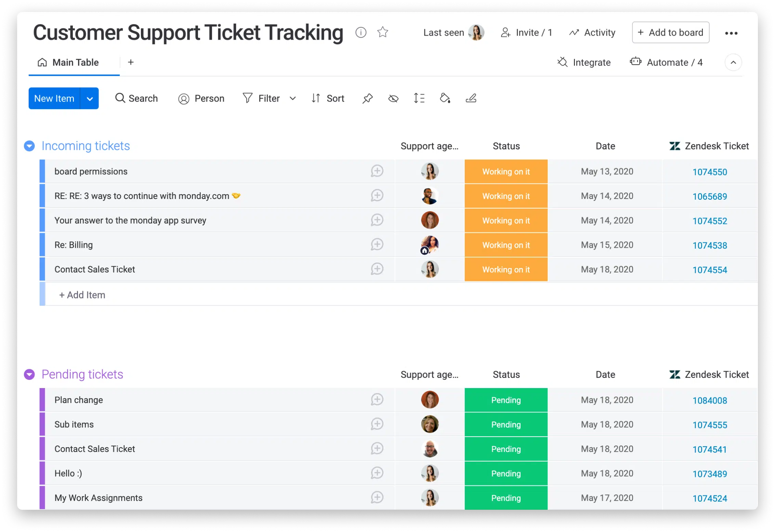Open Zendesk ticket 1074538

tap(710, 245)
